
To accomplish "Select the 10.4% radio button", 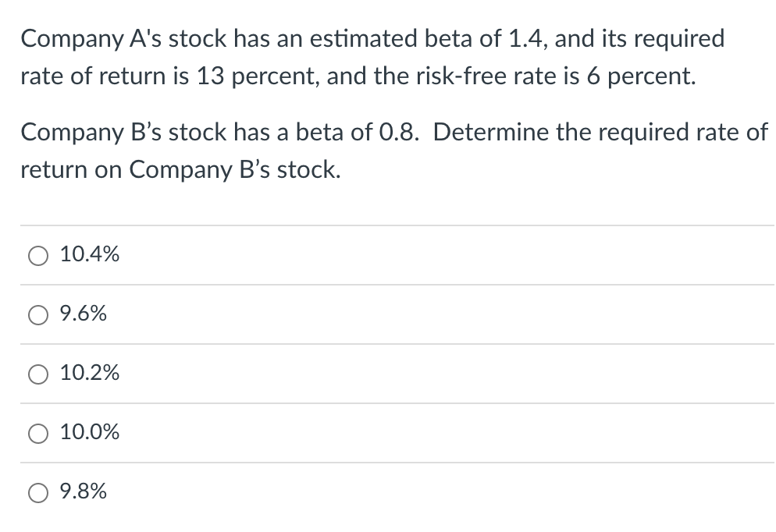I will coord(38,256).
